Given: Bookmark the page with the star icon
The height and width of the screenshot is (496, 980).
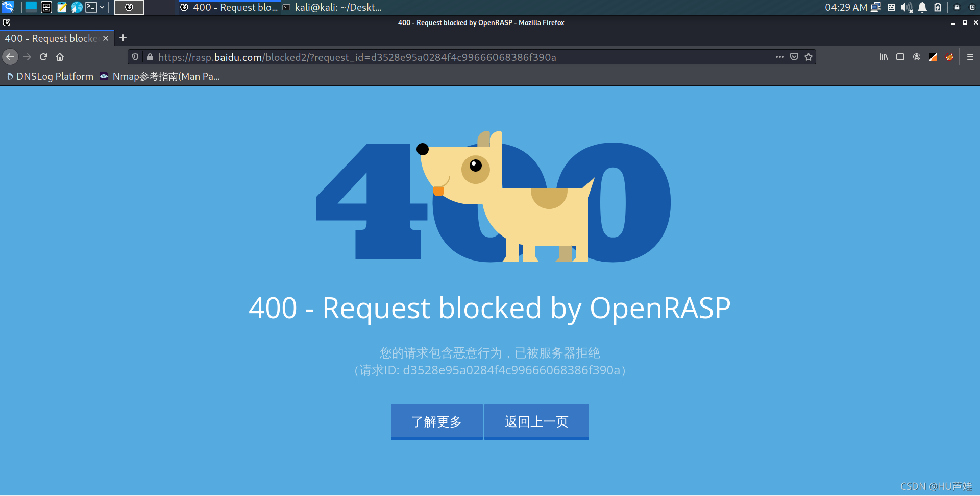Looking at the screenshot, I should [808, 57].
